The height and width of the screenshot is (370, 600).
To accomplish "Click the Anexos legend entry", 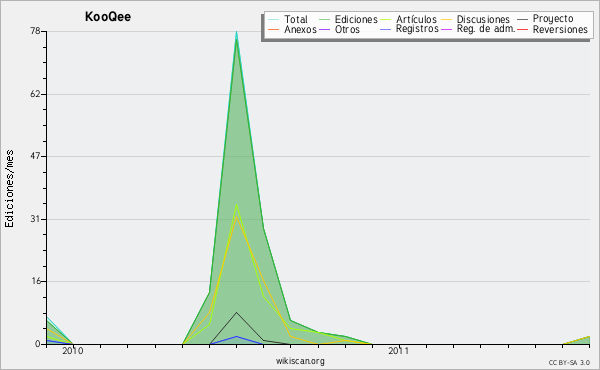I will [300, 29].
